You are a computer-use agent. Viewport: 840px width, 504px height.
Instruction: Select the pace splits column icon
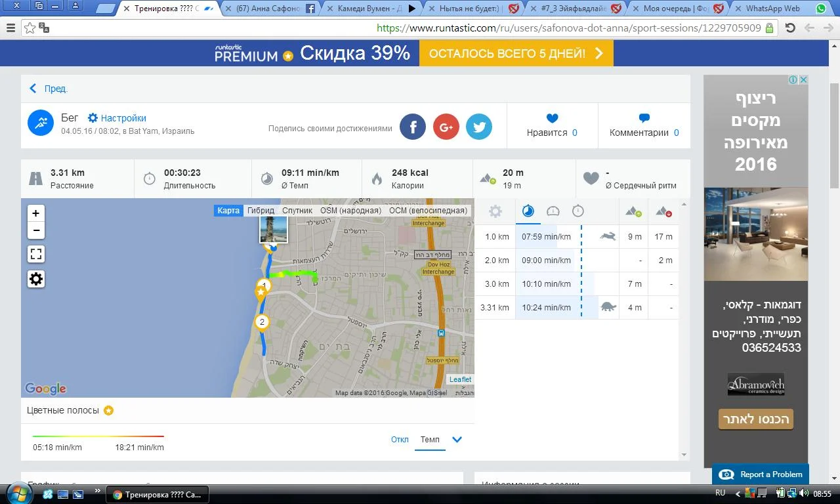[x=528, y=211]
